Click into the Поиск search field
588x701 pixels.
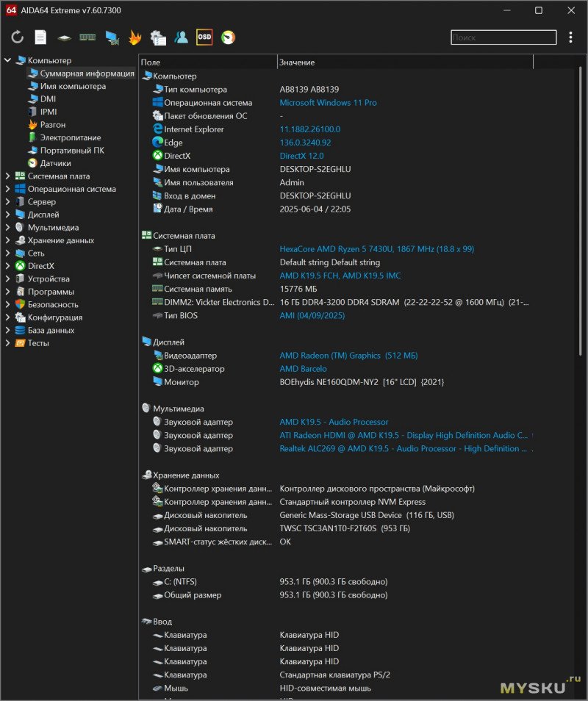[503, 37]
